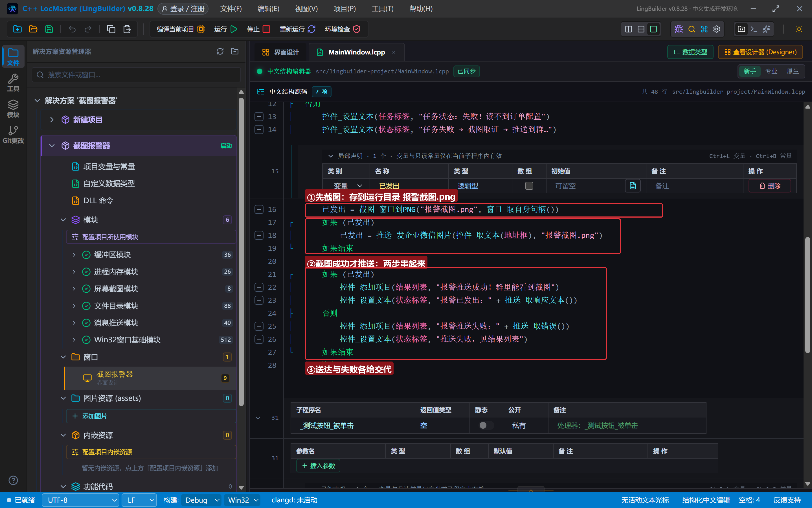Collapse the 局部声明 section
This screenshot has height=508, width=812.
coord(330,156)
